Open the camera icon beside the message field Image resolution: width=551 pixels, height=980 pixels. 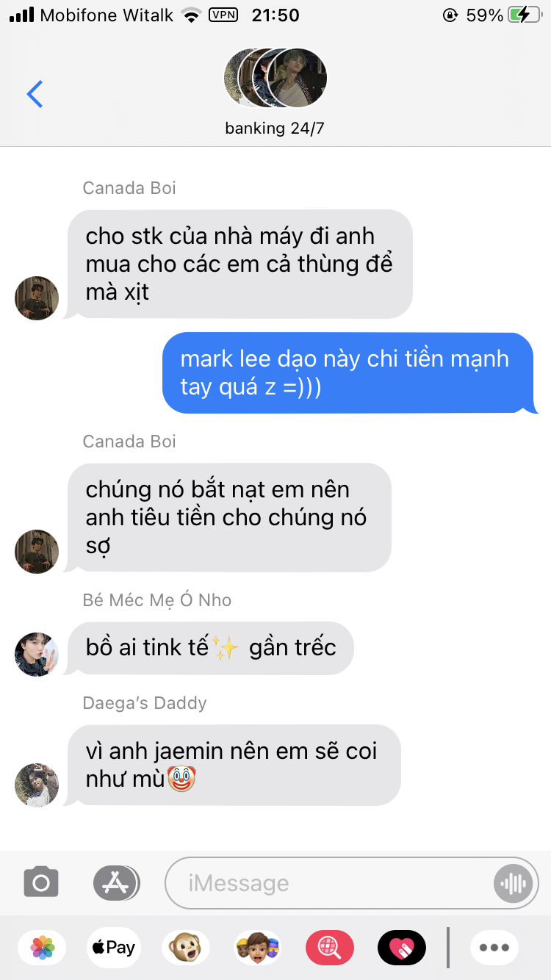pos(41,882)
